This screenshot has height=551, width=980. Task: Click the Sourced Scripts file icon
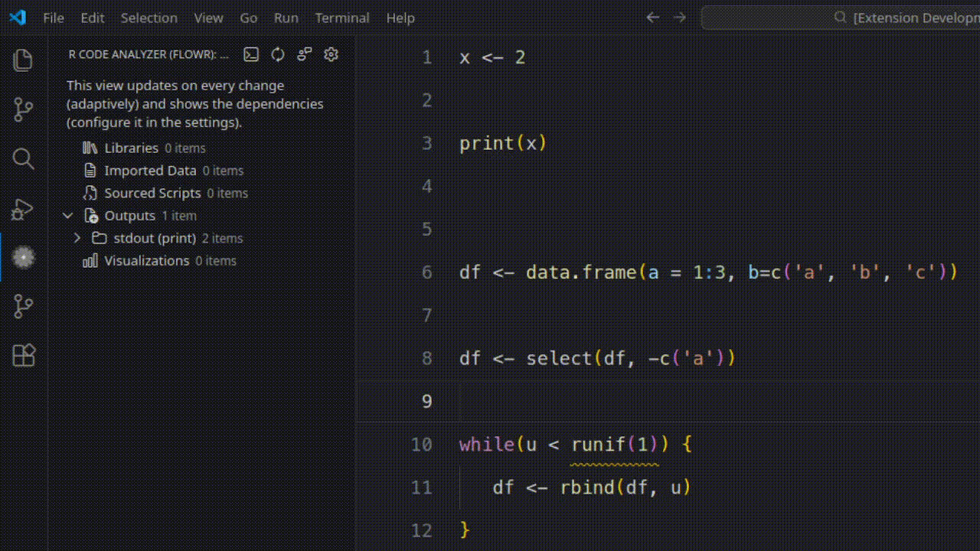coord(90,193)
